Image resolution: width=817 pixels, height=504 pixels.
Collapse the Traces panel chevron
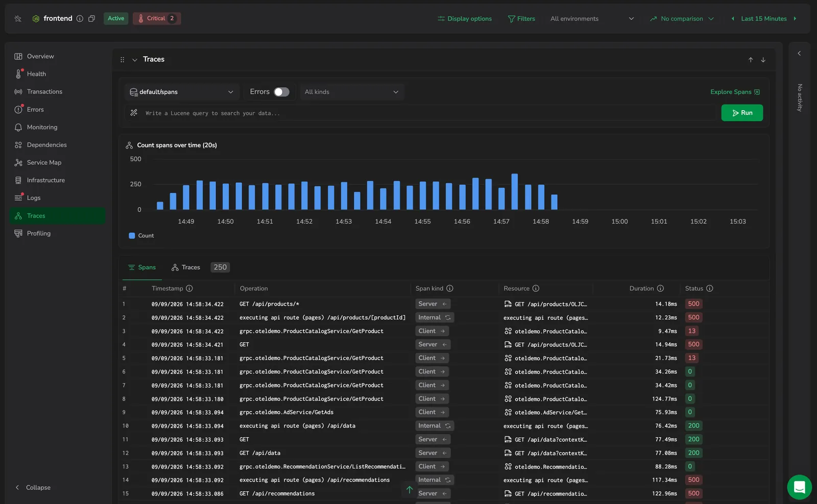click(x=135, y=60)
